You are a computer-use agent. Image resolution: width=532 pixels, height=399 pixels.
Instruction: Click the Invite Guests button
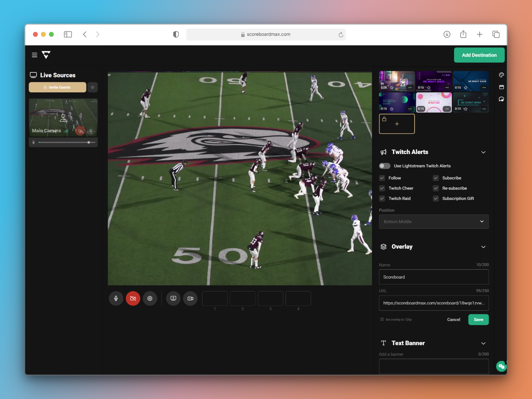click(57, 87)
